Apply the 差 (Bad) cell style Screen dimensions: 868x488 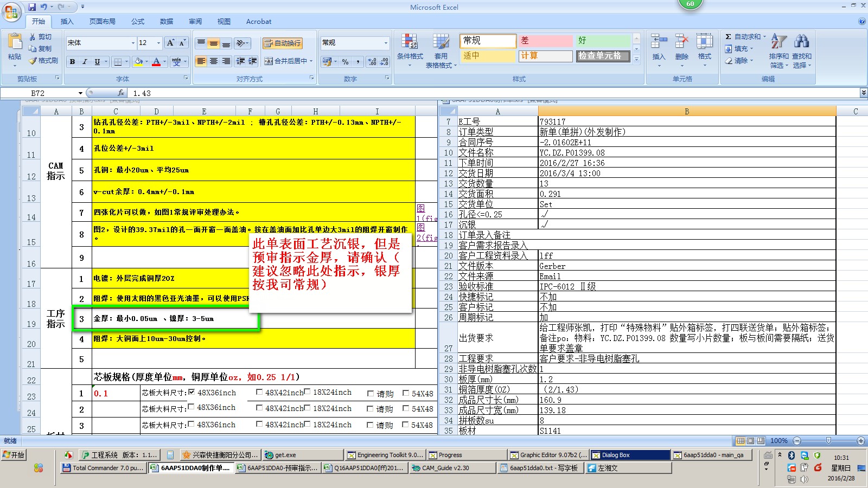point(546,41)
